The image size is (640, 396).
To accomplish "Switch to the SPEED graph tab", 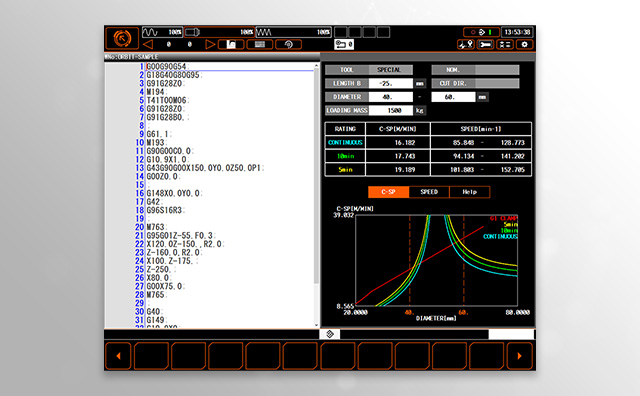I will point(429,192).
